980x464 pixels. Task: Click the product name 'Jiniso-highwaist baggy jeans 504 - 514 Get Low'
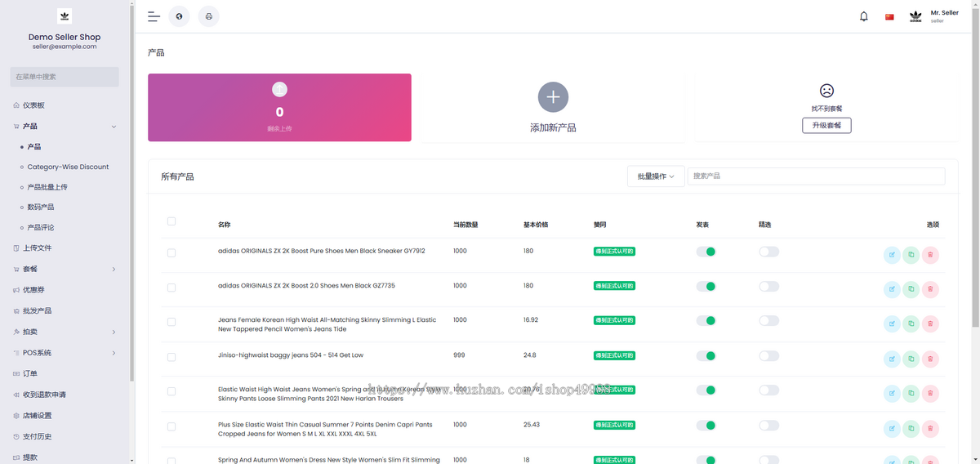point(291,355)
